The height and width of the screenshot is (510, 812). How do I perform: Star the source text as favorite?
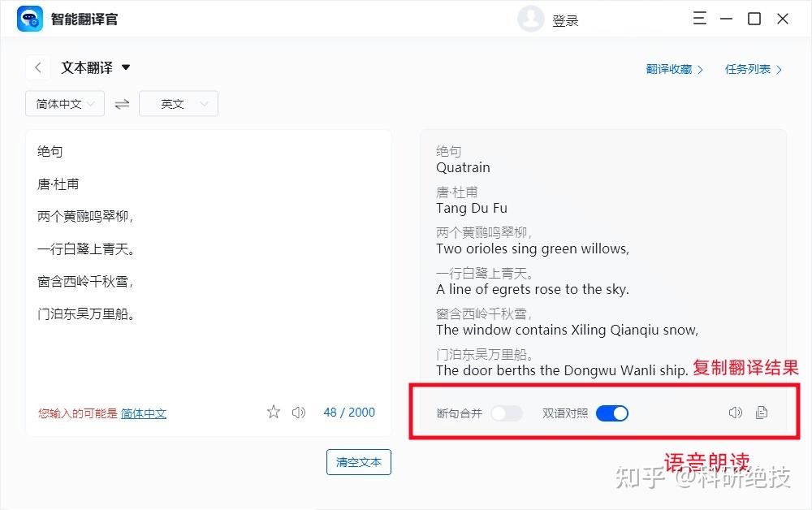(x=274, y=413)
